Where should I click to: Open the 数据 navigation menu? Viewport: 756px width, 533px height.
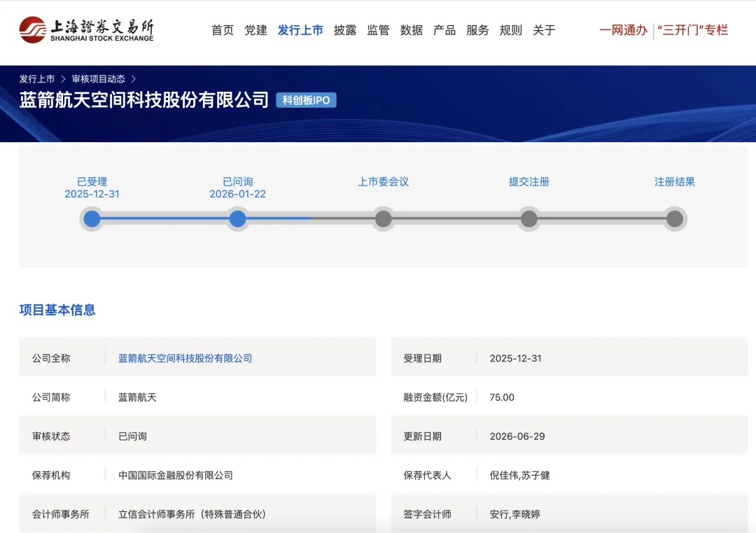(x=412, y=30)
